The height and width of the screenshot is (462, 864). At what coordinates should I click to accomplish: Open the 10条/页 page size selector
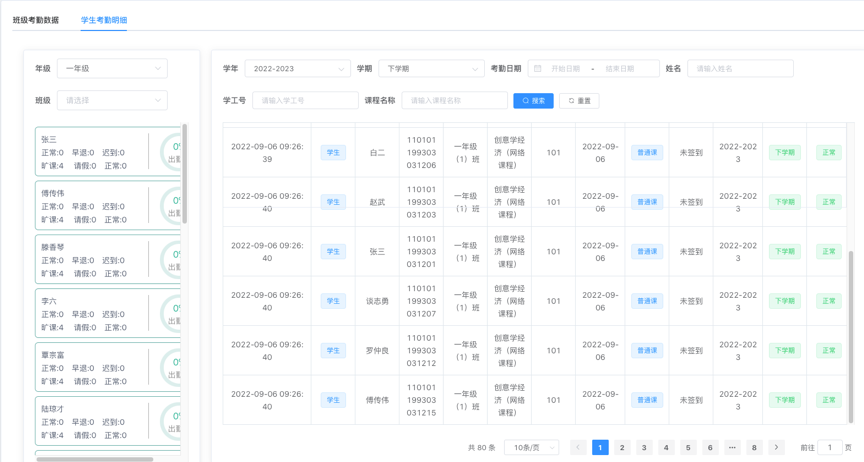531,448
